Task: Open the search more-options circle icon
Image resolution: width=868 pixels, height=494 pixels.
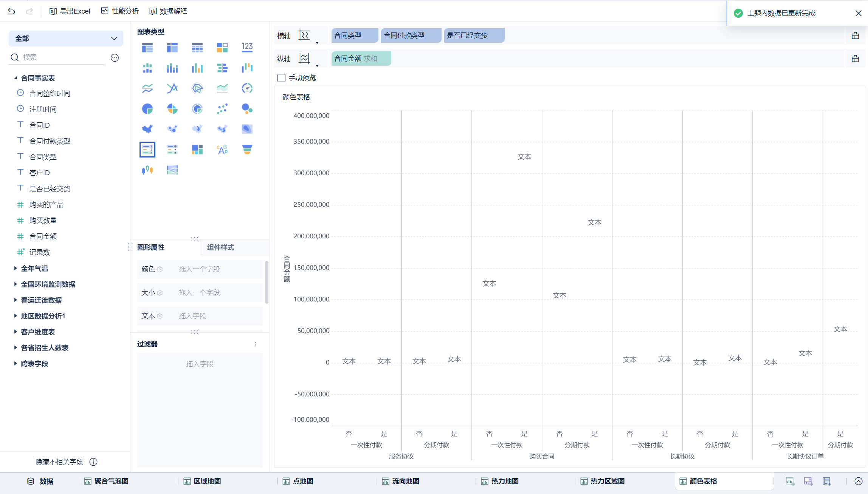Action: coord(115,57)
